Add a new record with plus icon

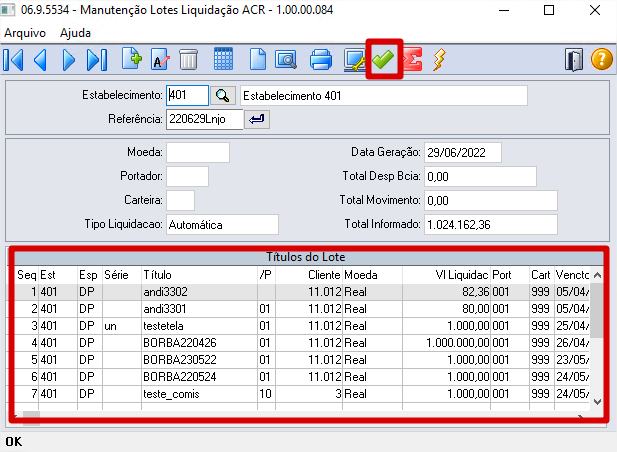(131, 59)
